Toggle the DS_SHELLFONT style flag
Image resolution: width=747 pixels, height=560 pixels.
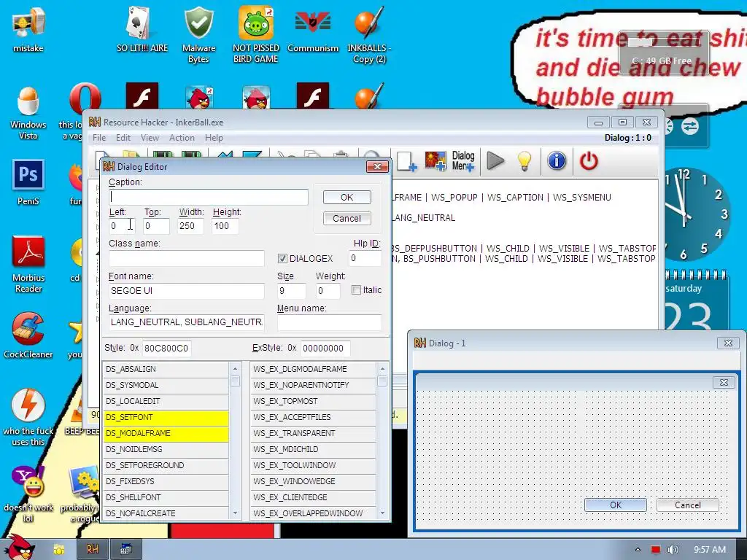[x=166, y=497]
